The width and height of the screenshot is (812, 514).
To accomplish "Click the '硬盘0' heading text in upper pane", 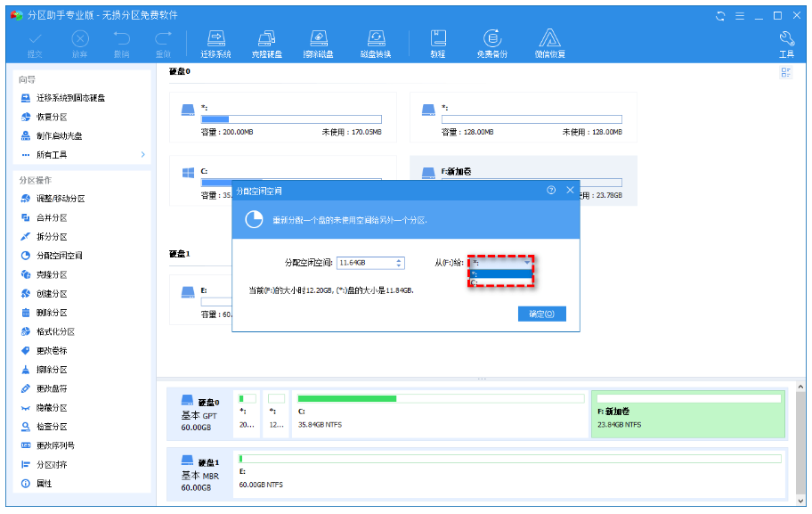I will 180,71.
